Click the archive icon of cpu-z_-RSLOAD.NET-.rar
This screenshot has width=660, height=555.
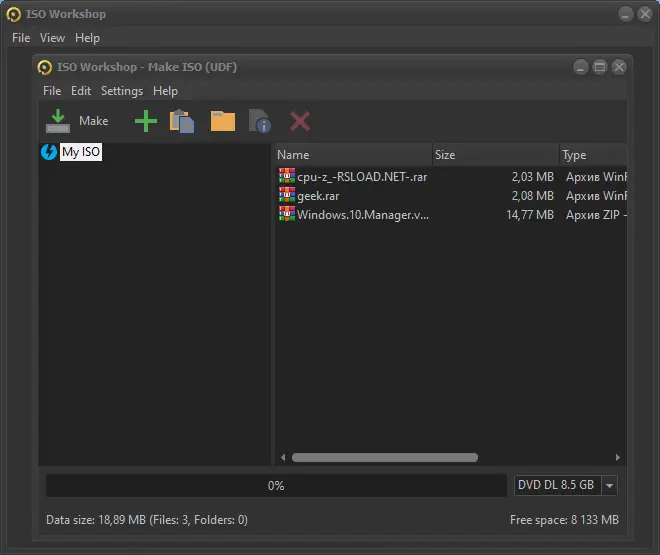point(287,176)
